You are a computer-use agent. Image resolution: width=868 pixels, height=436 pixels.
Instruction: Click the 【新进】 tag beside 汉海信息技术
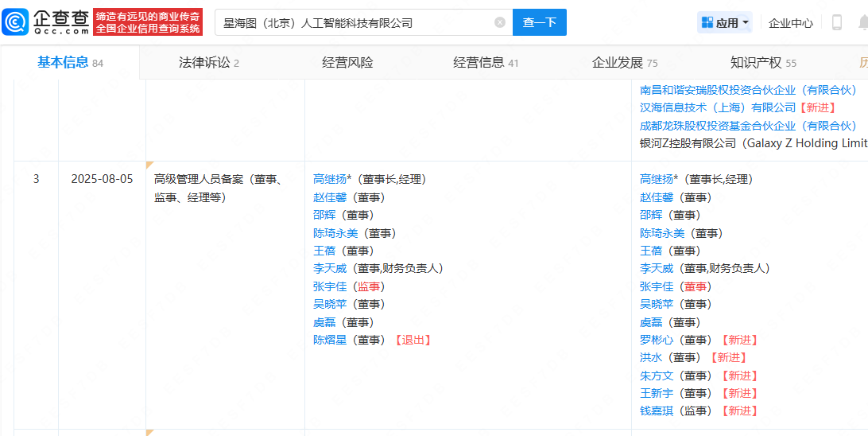click(x=816, y=107)
